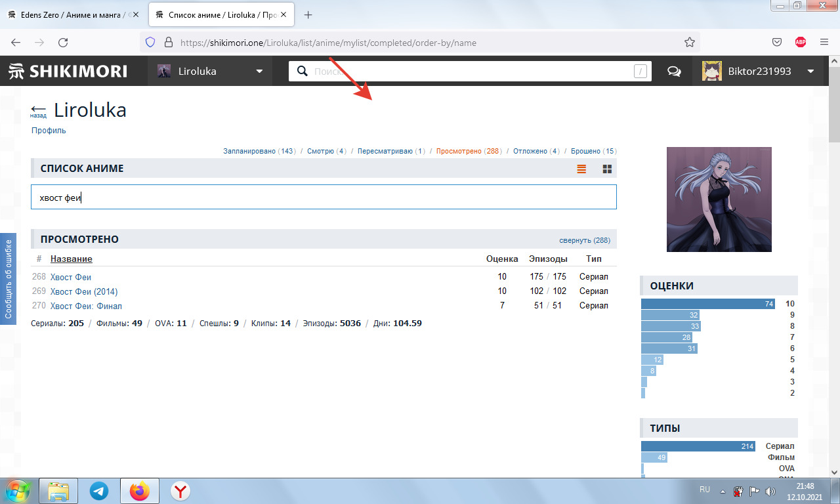Viewport: 840px width, 504px height.
Task: Open the messages chat bubble icon
Action: (673, 72)
